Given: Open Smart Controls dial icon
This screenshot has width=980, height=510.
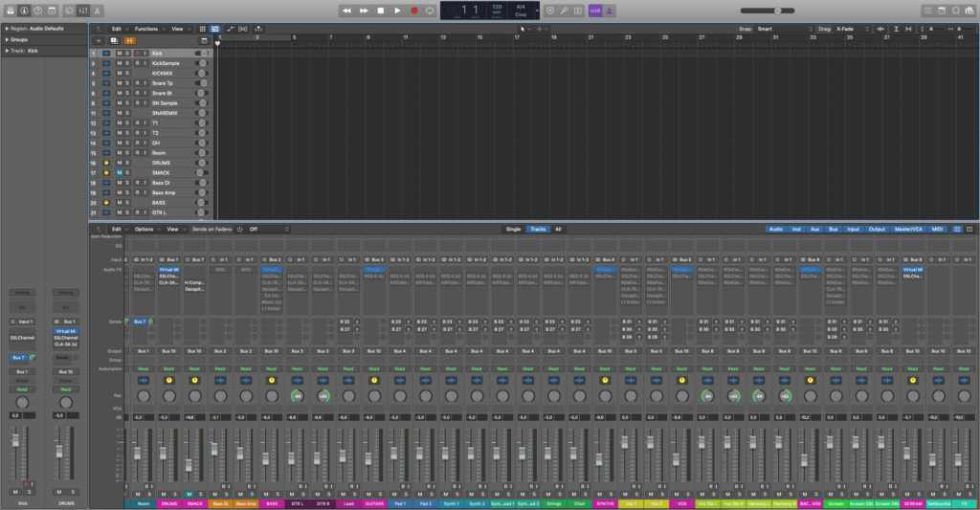Looking at the screenshot, I should click(69, 11).
